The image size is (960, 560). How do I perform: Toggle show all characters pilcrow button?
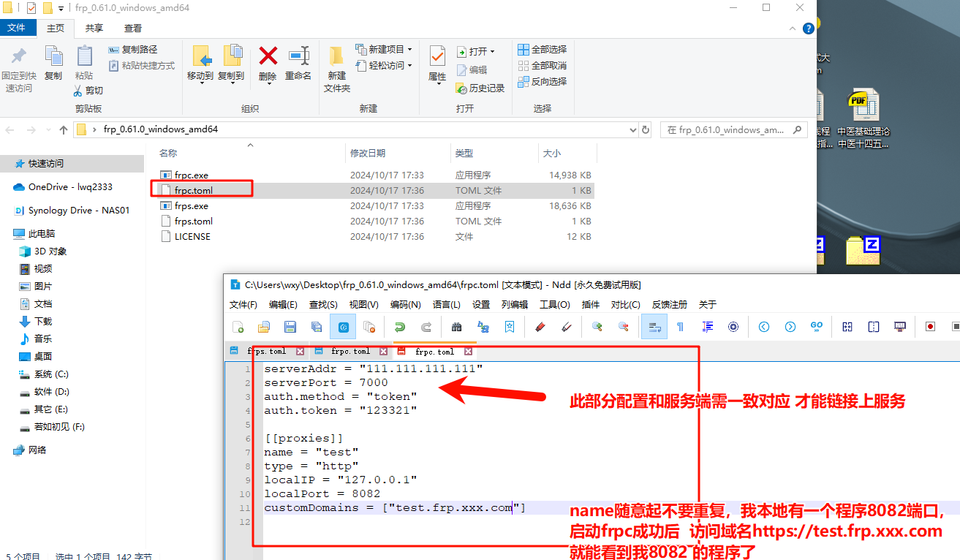pos(681,327)
